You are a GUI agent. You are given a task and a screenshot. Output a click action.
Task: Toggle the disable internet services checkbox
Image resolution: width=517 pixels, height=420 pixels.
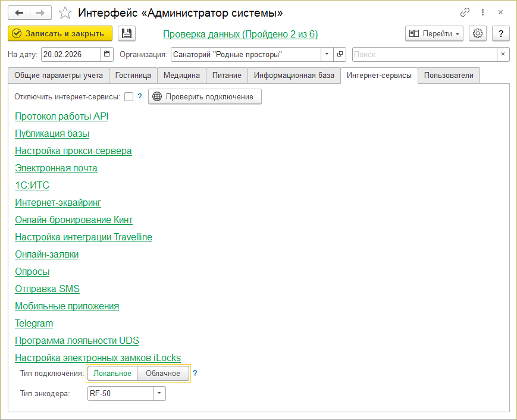(x=129, y=97)
